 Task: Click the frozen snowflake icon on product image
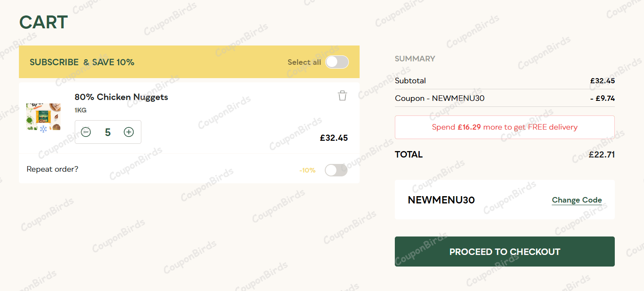43,129
